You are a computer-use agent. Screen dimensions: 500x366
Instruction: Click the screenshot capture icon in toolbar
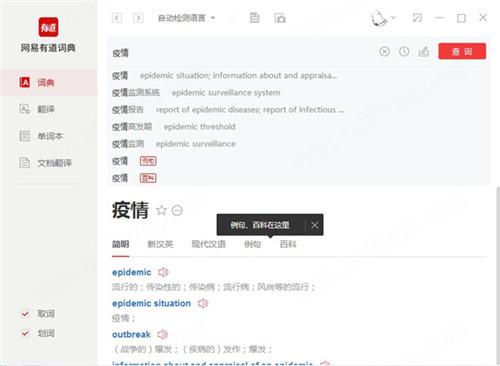pyautogui.click(x=280, y=18)
